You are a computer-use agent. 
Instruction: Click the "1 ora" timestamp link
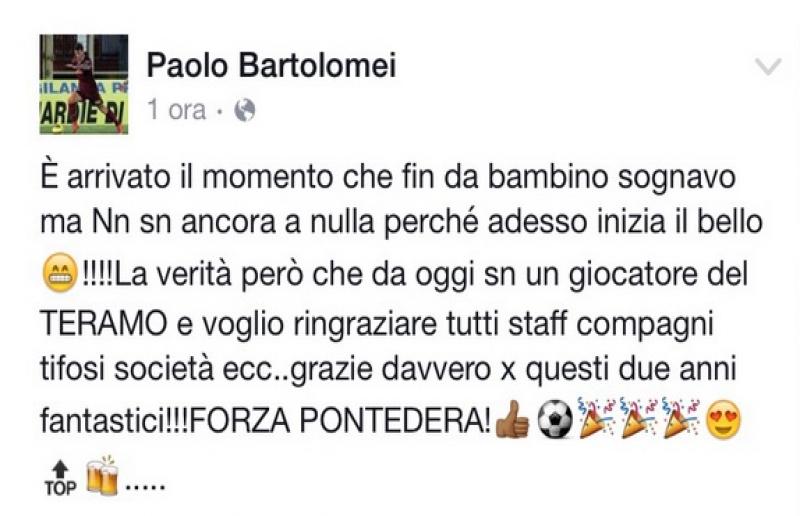(177, 110)
